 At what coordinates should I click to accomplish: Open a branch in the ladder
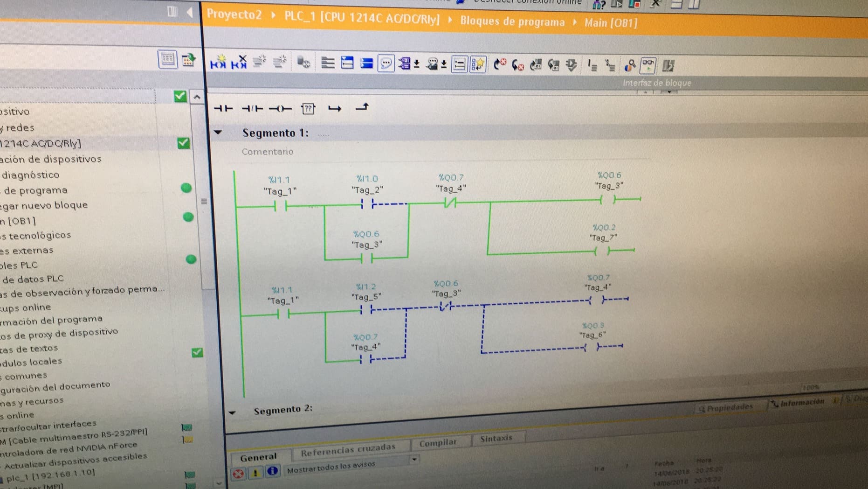[335, 109]
